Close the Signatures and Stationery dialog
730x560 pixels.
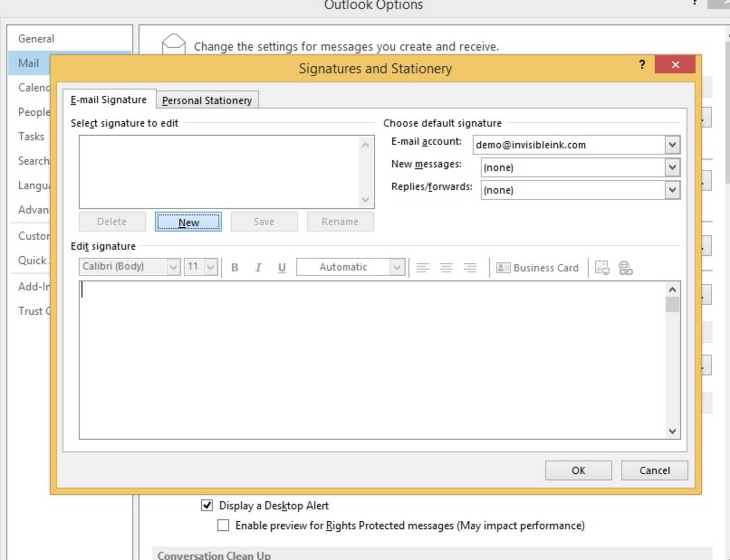click(675, 64)
